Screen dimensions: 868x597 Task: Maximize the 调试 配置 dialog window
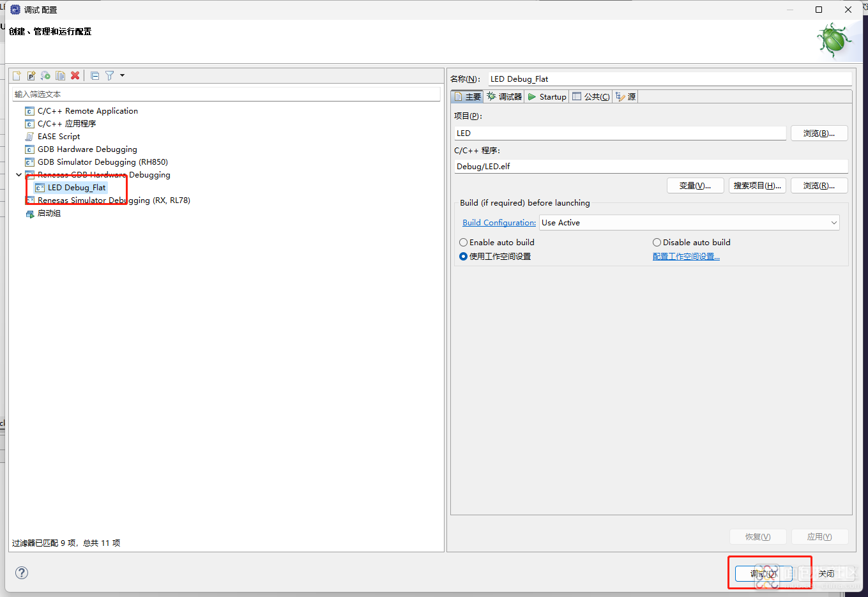819,10
